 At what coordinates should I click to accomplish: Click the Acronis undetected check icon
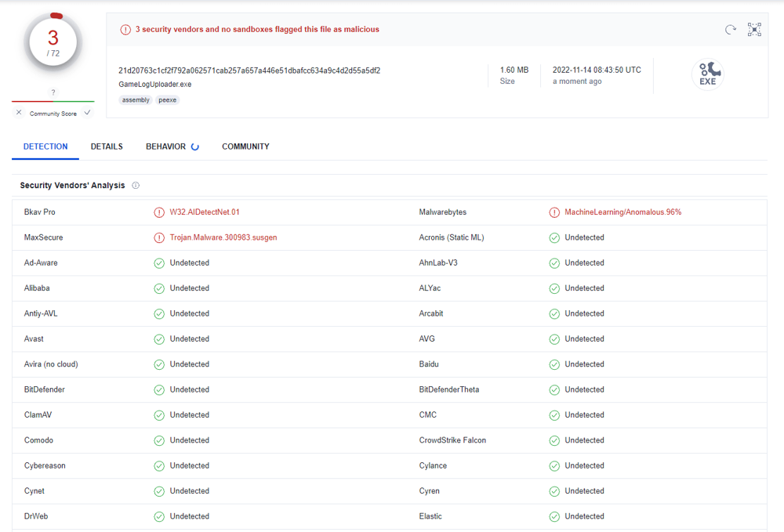pyautogui.click(x=554, y=237)
